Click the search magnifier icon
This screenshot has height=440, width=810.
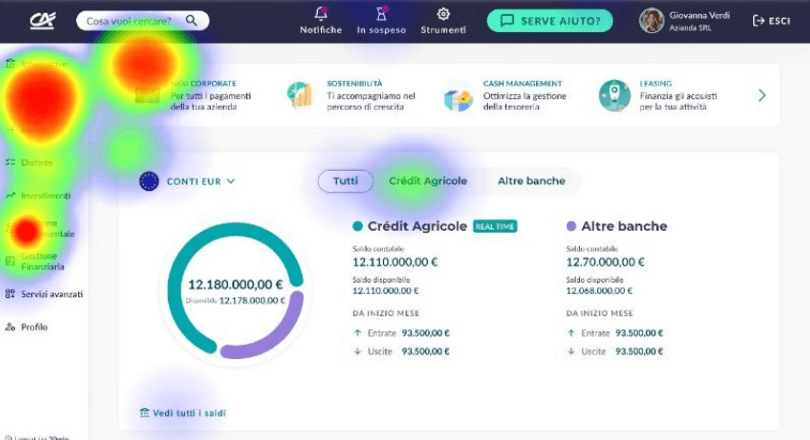tap(191, 21)
